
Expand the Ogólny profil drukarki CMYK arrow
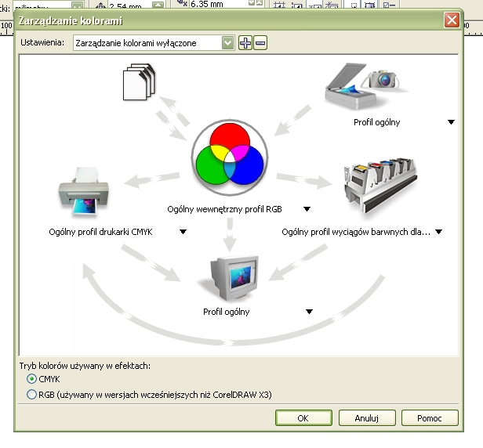(x=183, y=231)
